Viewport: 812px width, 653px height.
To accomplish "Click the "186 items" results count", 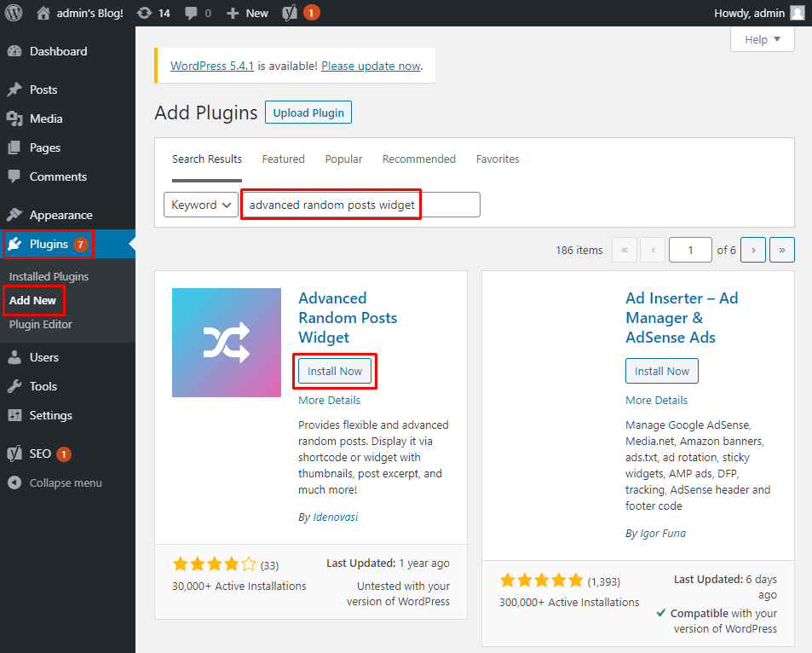I will tap(579, 251).
